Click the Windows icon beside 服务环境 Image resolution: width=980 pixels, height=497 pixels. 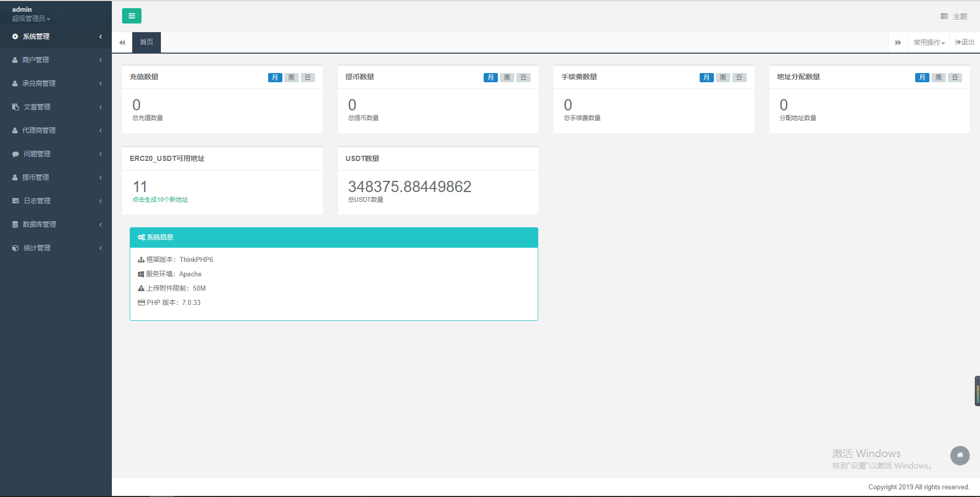click(x=141, y=274)
